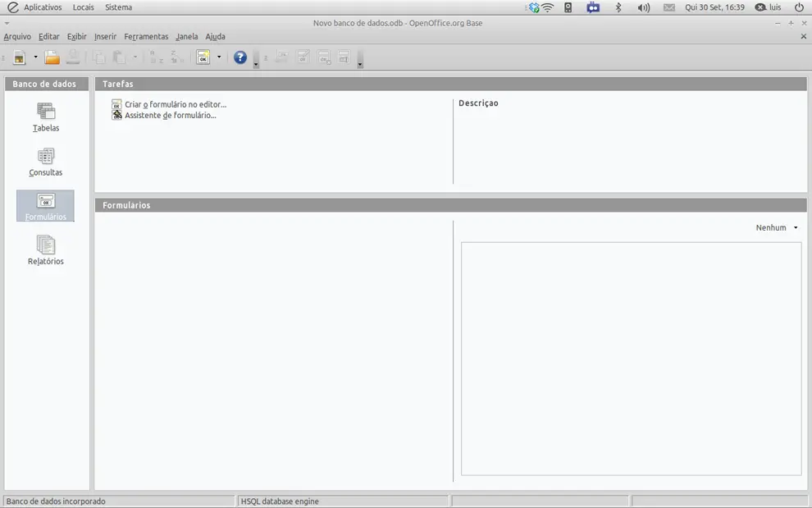Click the Sort ascending toolbar icon
Image resolution: width=812 pixels, height=508 pixels.
tap(156, 57)
